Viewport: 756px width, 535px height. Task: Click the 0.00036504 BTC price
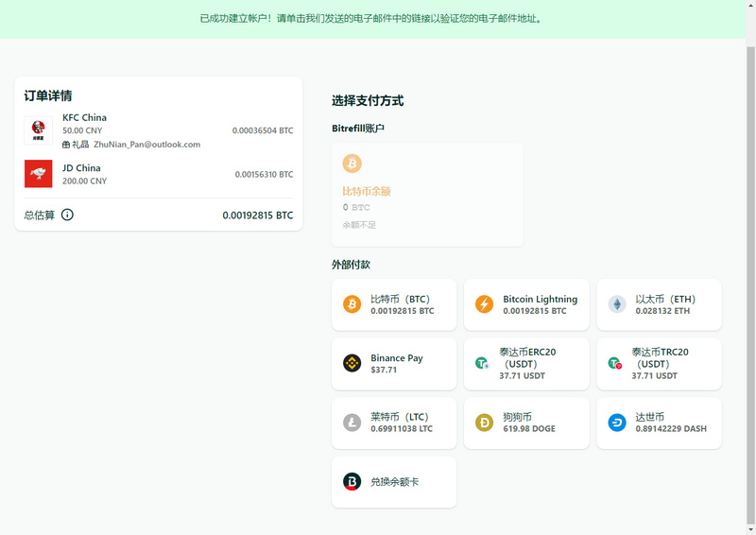pos(263,130)
